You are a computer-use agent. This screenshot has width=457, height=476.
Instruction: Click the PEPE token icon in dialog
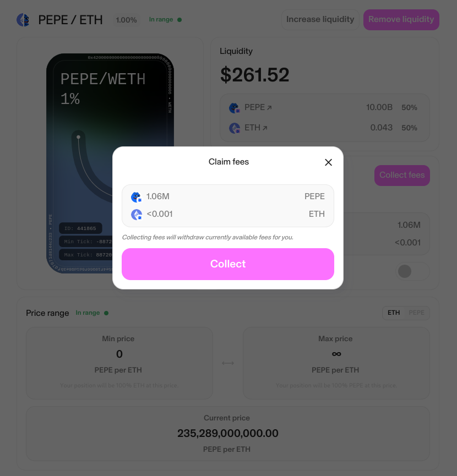click(x=137, y=196)
